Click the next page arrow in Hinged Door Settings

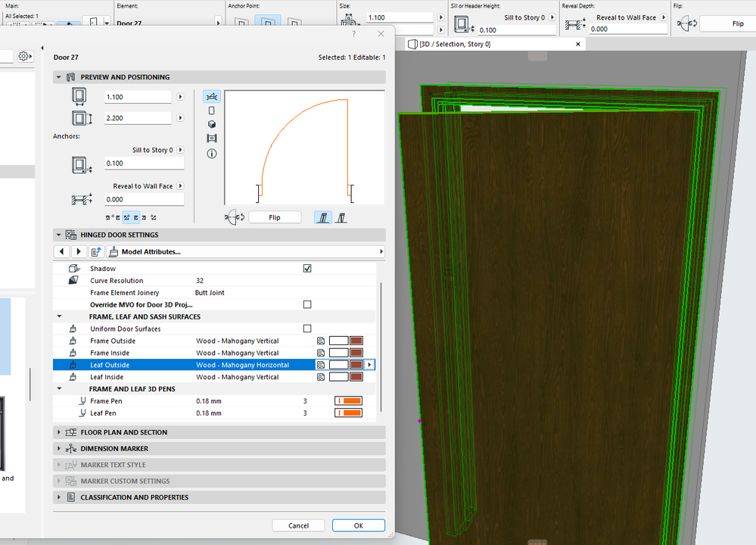[78, 251]
